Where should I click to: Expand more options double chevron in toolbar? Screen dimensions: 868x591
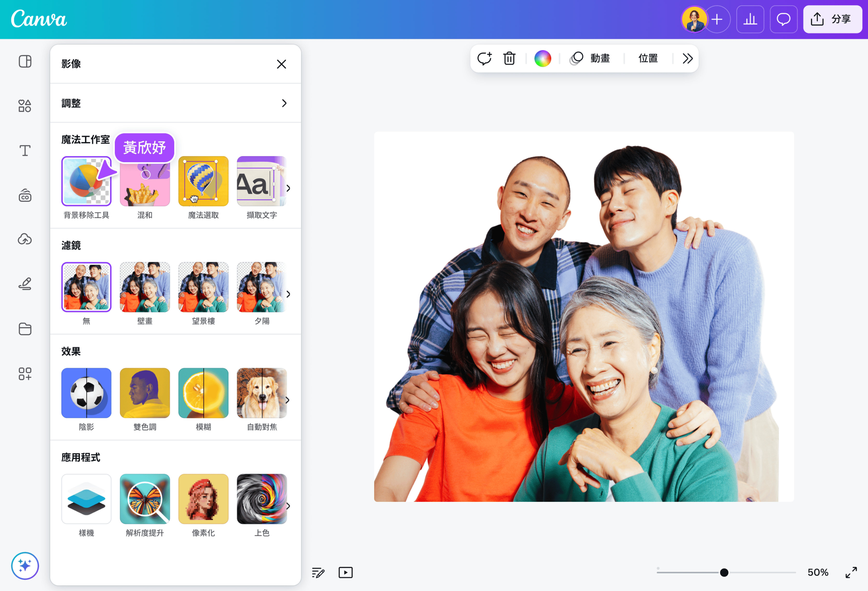tap(688, 58)
